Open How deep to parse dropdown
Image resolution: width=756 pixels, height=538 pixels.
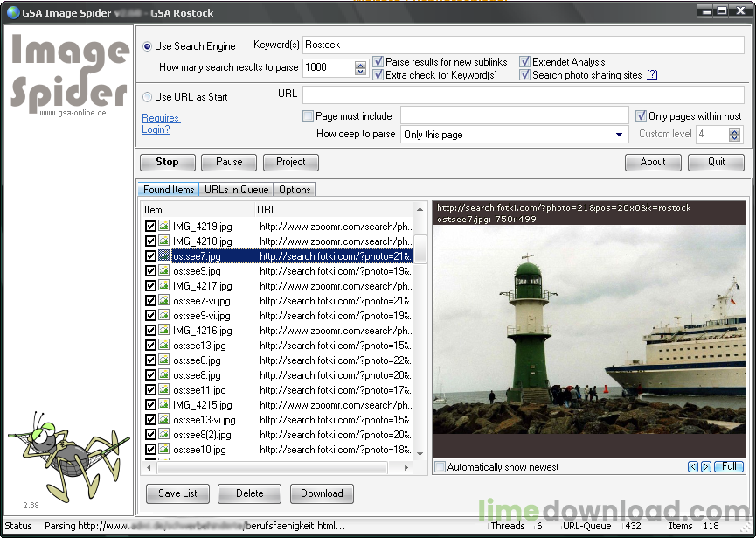click(620, 135)
